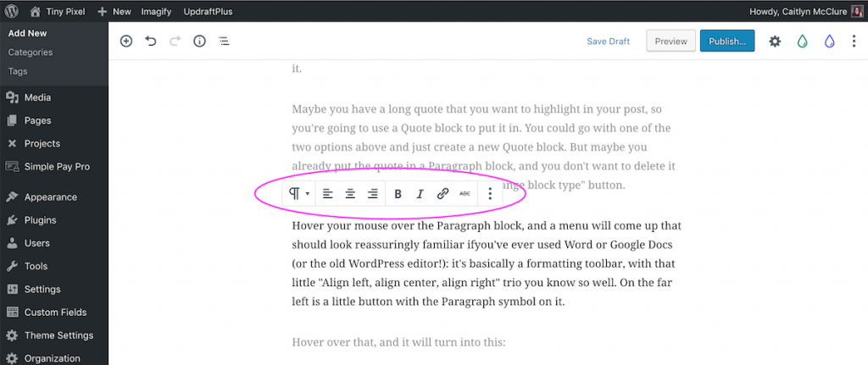Open Change block type paragraph dropdown
Image resolution: width=868 pixels, height=365 pixels.
click(299, 194)
